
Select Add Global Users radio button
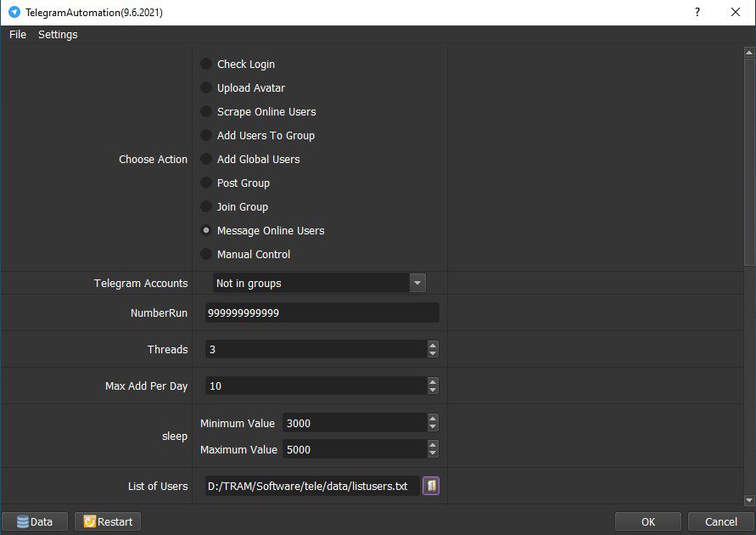click(250, 159)
